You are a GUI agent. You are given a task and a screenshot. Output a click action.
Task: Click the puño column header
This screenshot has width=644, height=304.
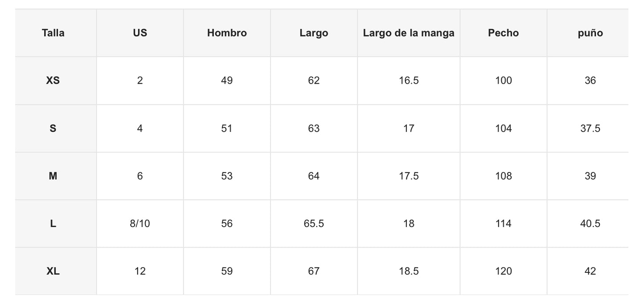tap(590, 33)
